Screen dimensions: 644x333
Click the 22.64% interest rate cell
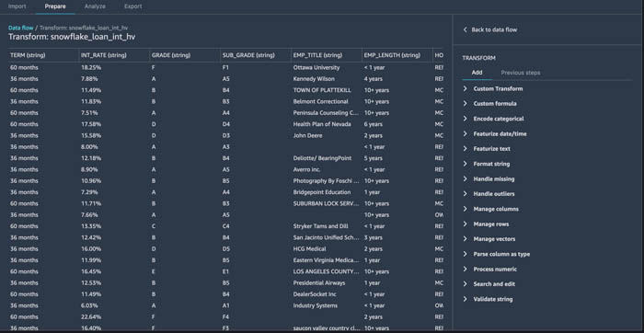coord(91,317)
